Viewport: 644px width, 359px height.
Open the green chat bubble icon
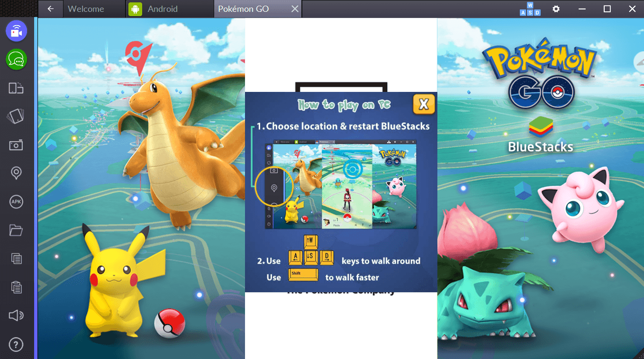pyautogui.click(x=17, y=59)
